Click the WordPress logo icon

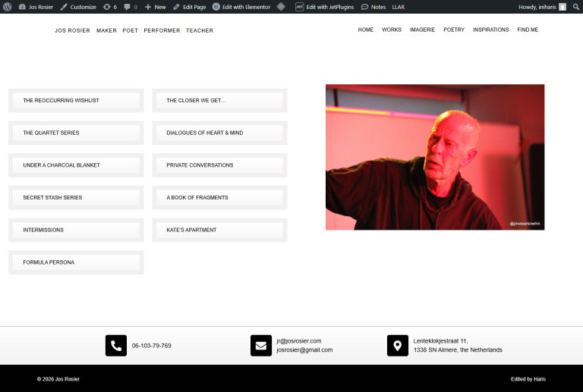pos(7,7)
